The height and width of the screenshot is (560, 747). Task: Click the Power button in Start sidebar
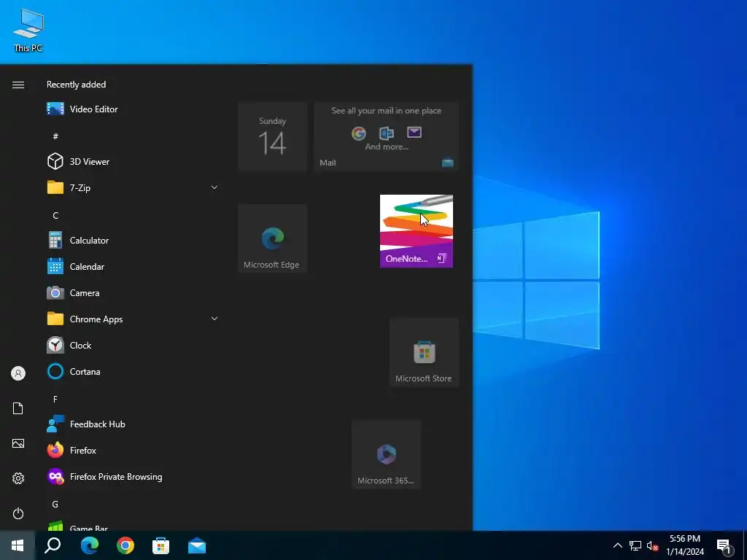[18, 513]
